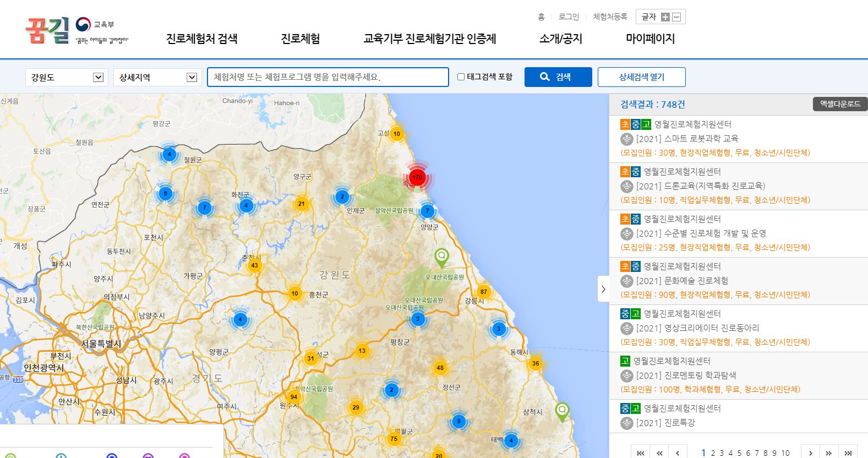
Task: Click the red 170 cluster near Sokcho
Action: [x=417, y=177]
